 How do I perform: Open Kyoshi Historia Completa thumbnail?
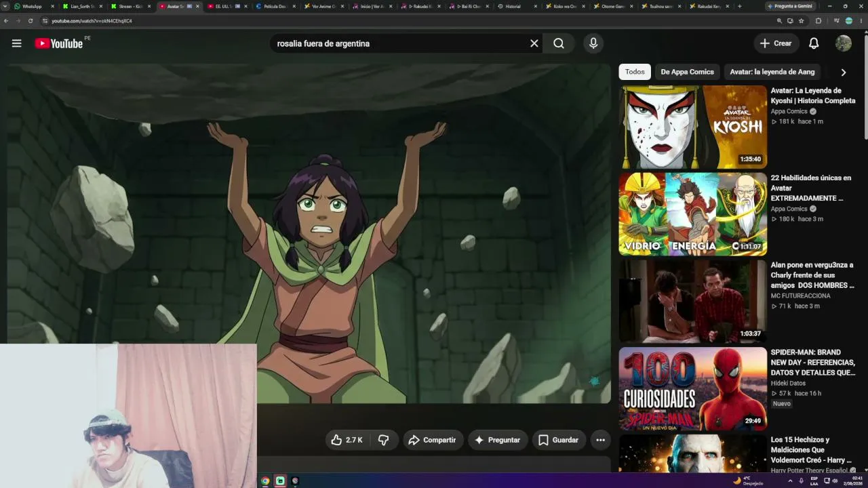692,127
